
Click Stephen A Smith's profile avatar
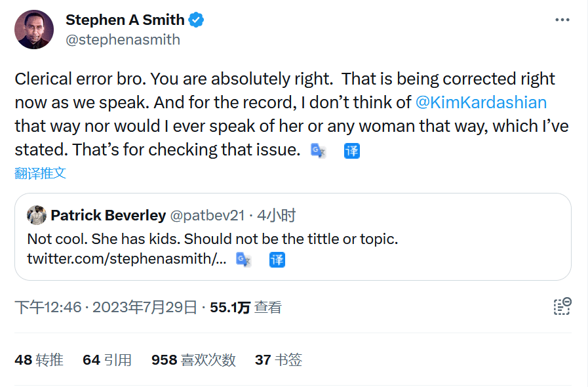(34, 30)
